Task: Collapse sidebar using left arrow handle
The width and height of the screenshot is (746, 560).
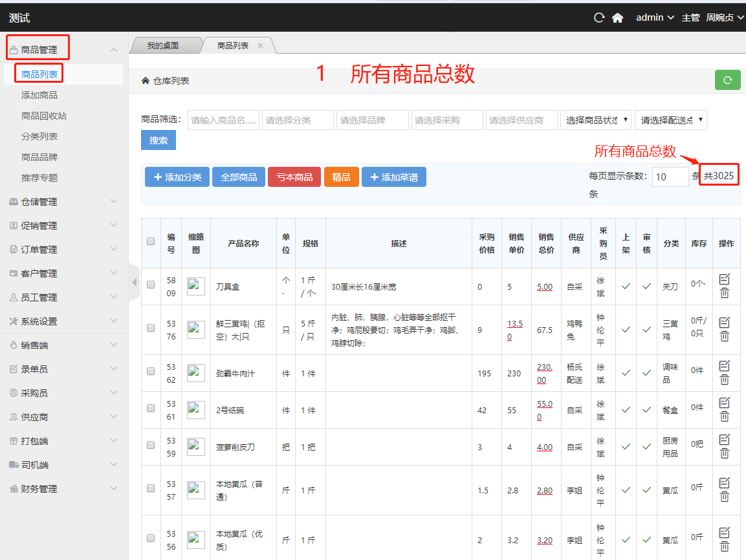Action: coord(134,282)
